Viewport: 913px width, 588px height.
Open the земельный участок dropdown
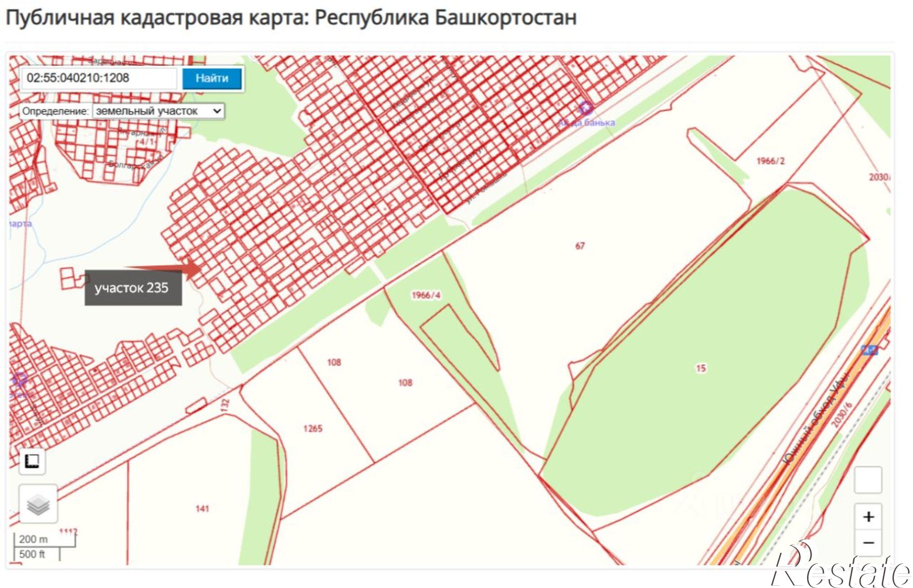pyautogui.click(x=158, y=111)
